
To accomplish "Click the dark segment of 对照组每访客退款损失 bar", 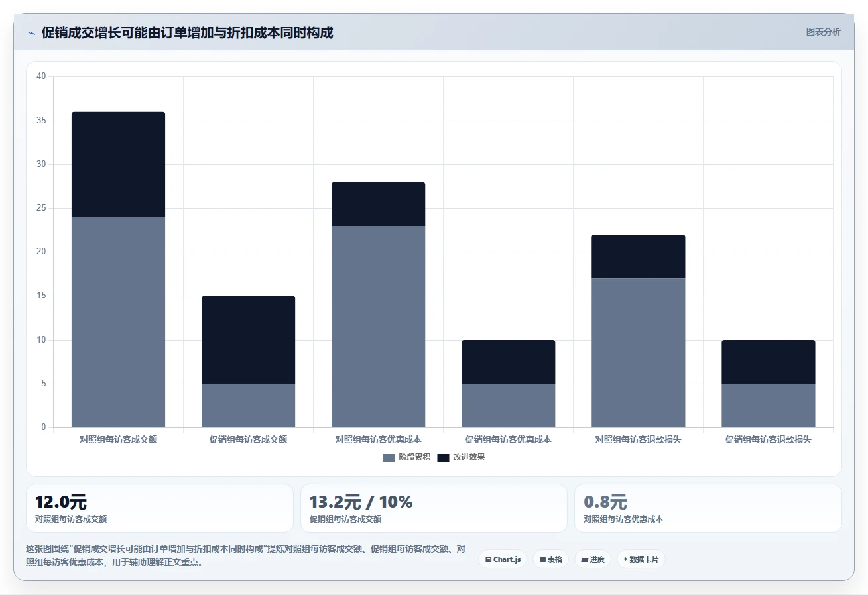I will pyautogui.click(x=638, y=256).
